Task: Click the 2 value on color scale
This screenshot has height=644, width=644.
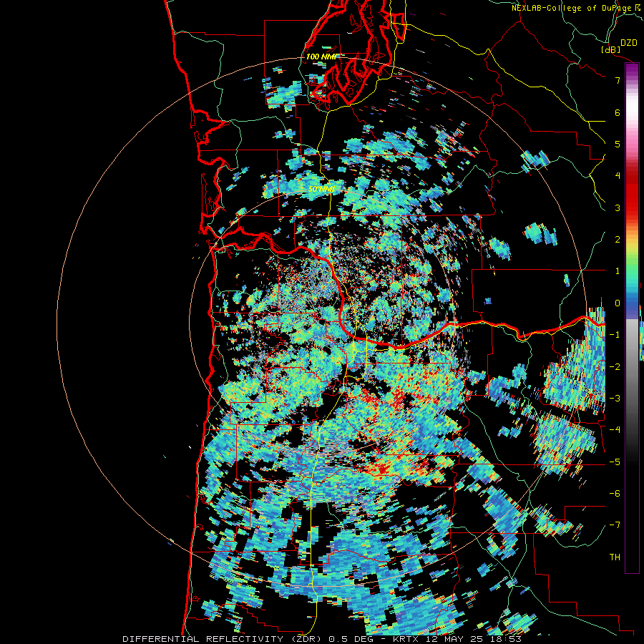Action: click(618, 240)
